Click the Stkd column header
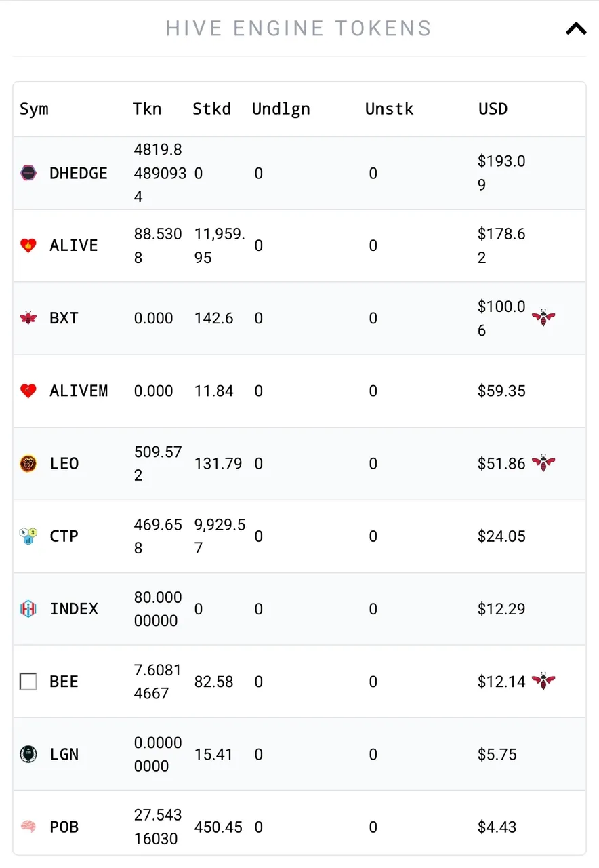The width and height of the screenshot is (599, 868). (211, 109)
